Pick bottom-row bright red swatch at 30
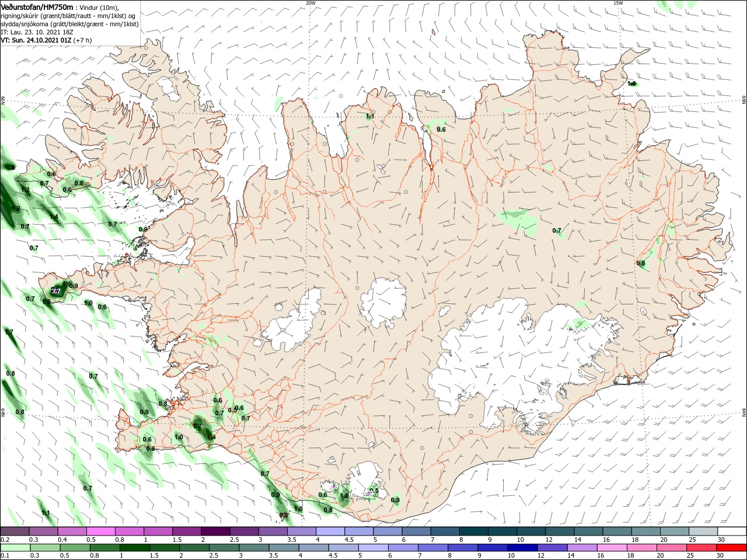 (x=731, y=548)
